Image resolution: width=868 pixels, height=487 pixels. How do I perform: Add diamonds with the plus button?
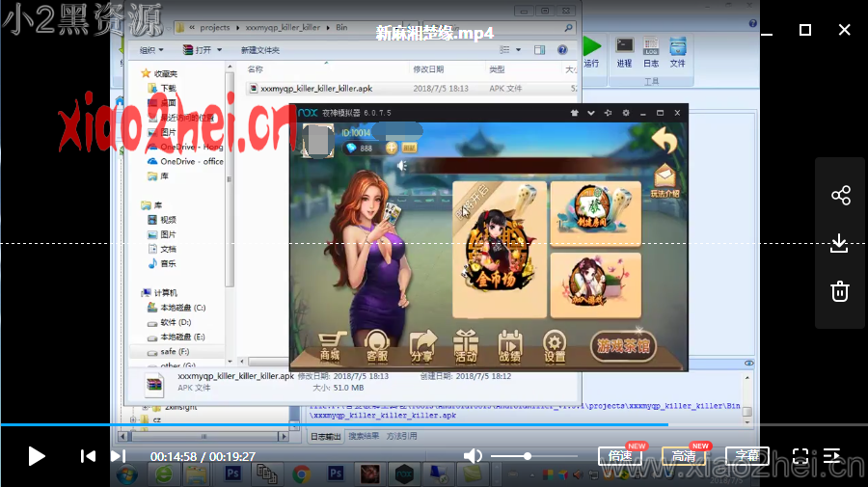[392, 148]
